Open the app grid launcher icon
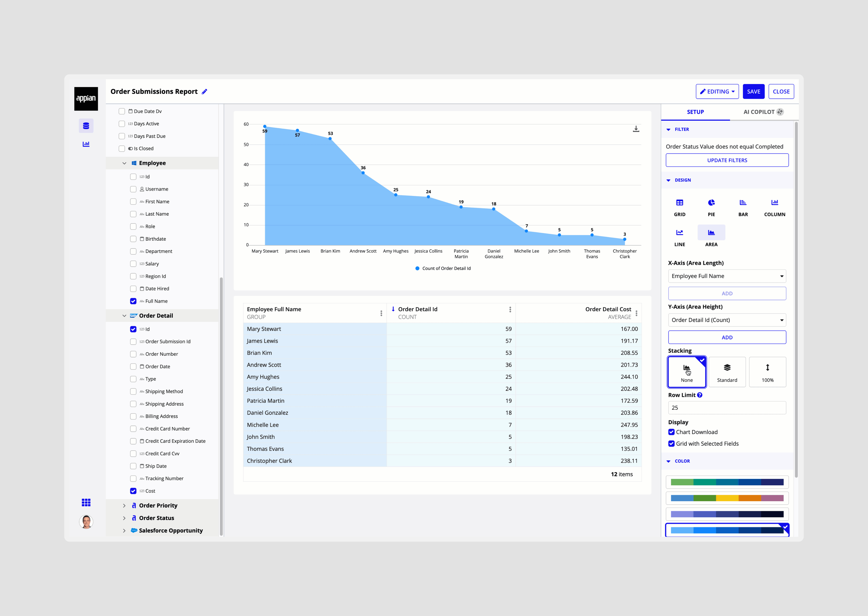 [x=86, y=503]
